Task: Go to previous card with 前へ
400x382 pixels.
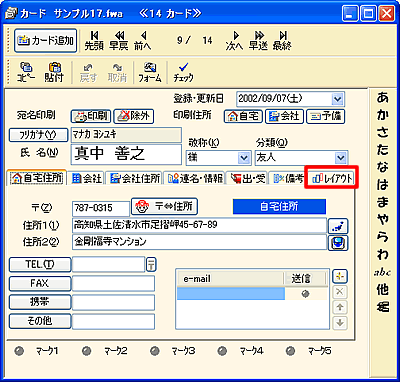Action: 143,41
